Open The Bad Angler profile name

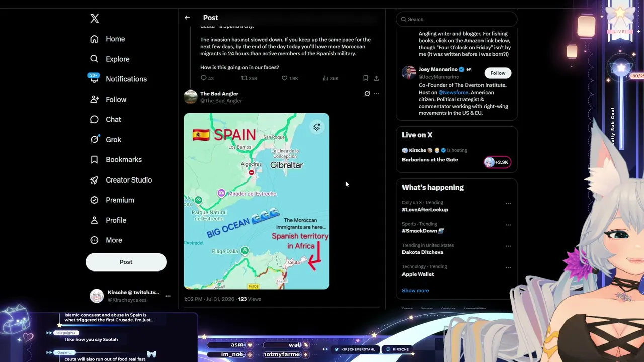pos(219,93)
